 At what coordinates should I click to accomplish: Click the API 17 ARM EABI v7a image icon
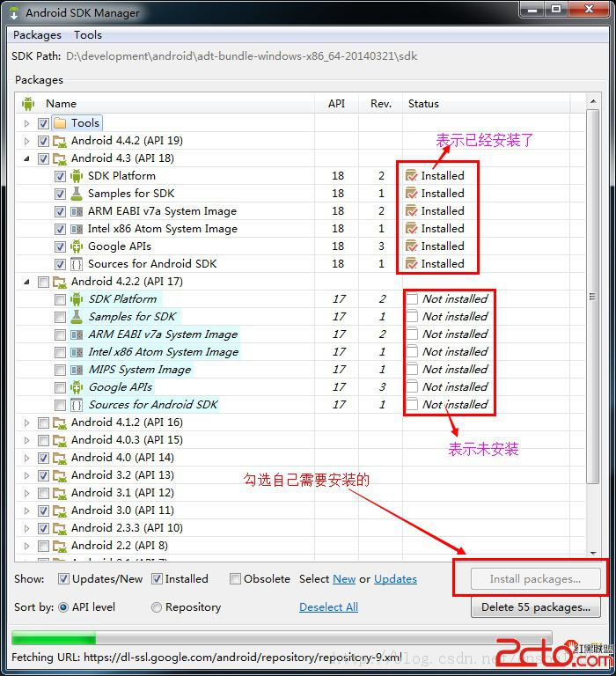pyautogui.click(x=77, y=334)
